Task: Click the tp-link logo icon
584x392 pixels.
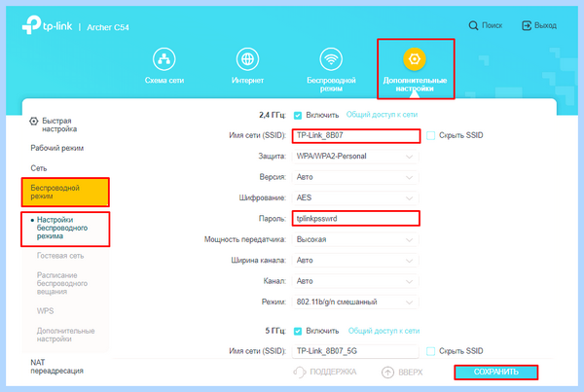Action: tap(31, 25)
